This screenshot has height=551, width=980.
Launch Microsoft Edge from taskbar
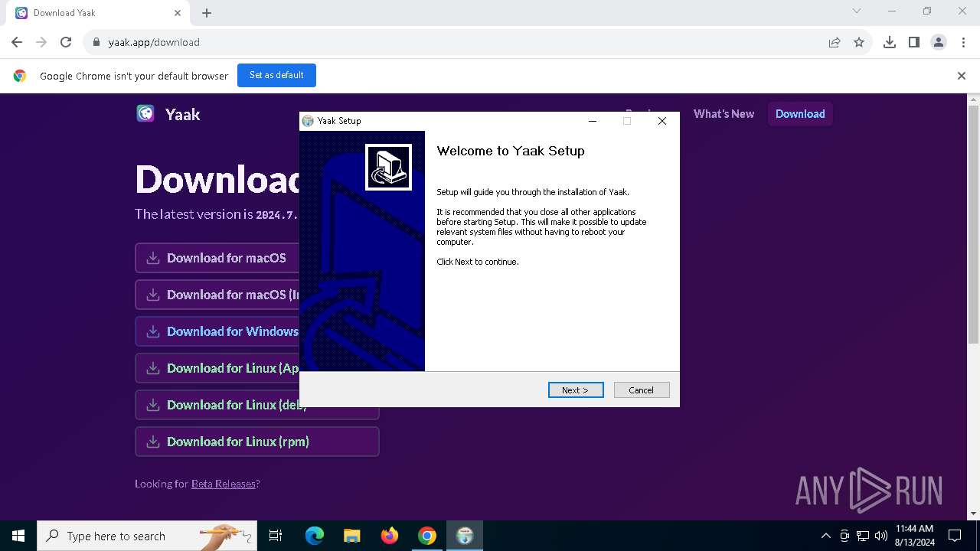pyautogui.click(x=315, y=536)
